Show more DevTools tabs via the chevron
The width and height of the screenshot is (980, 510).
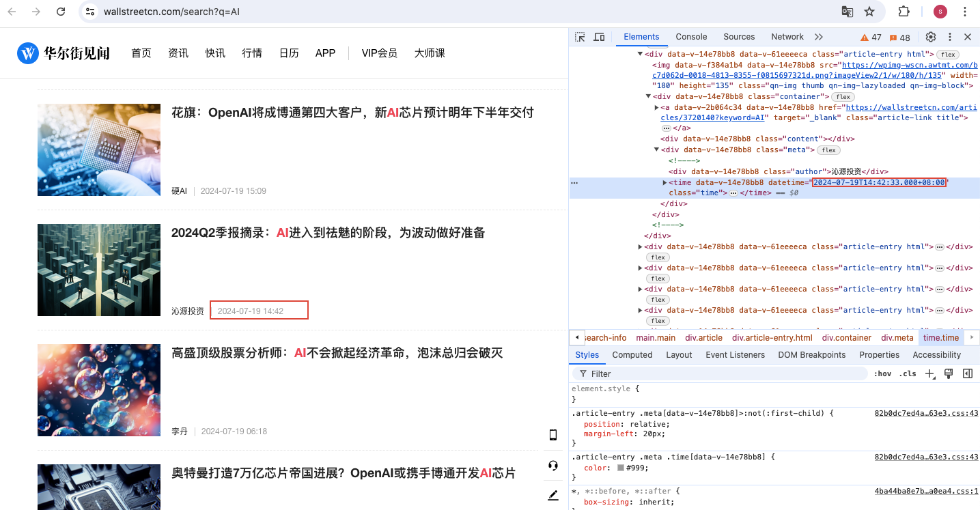click(819, 37)
